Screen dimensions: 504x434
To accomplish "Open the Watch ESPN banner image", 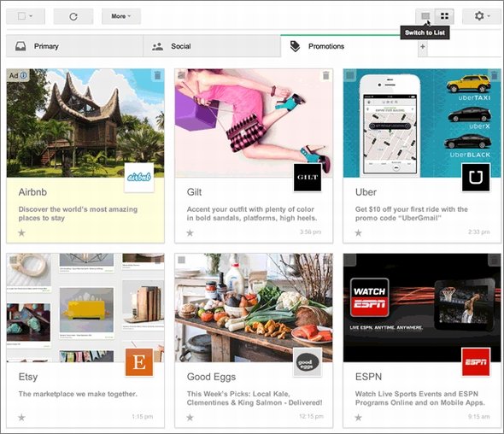I will point(422,308).
